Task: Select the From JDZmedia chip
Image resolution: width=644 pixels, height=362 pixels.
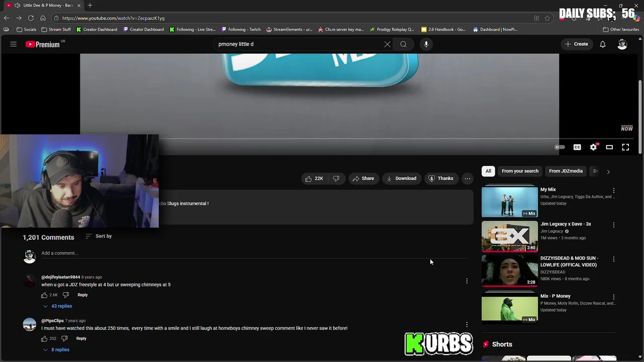Action: [566, 171]
